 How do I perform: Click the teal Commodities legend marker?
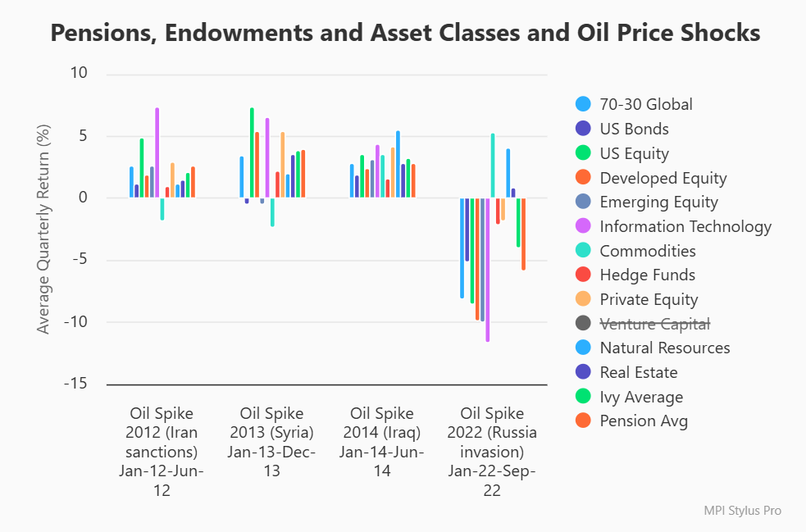(584, 251)
